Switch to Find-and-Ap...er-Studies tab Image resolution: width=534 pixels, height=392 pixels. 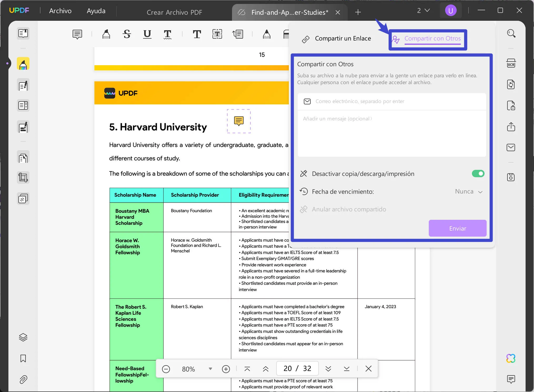point(290,12)
